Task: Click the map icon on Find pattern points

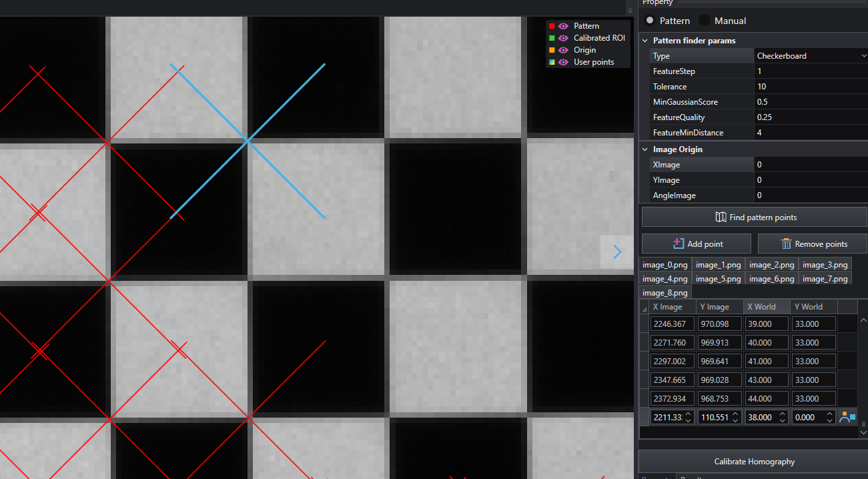Action: pos(721,217)
